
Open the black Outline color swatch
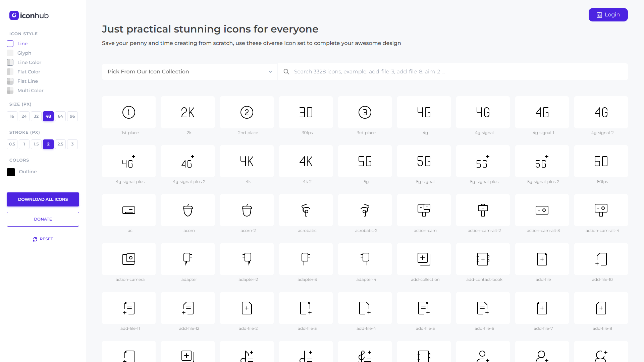click(x=11, y=172)
